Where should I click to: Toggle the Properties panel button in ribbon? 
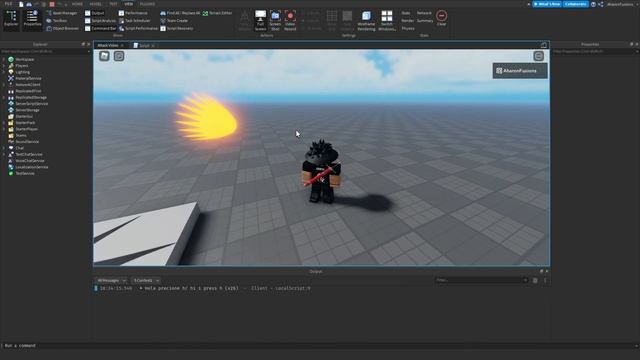(32, 20)
